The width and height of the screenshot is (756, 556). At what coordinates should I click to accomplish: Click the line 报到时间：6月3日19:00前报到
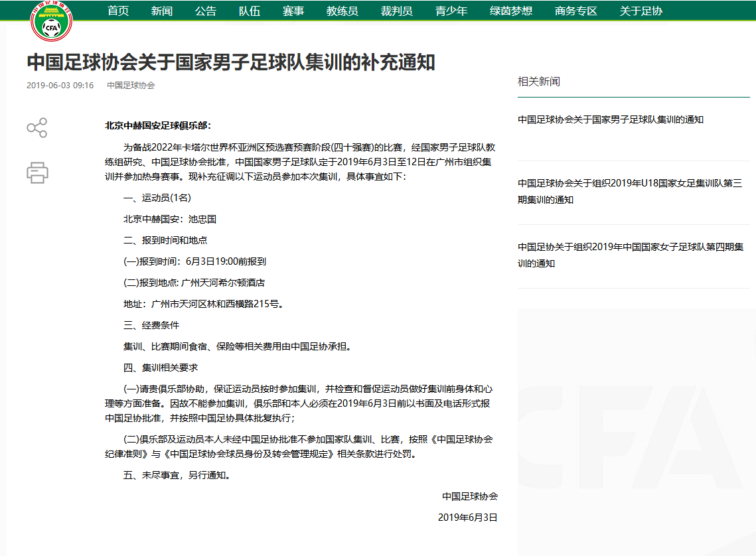(194, 261)
